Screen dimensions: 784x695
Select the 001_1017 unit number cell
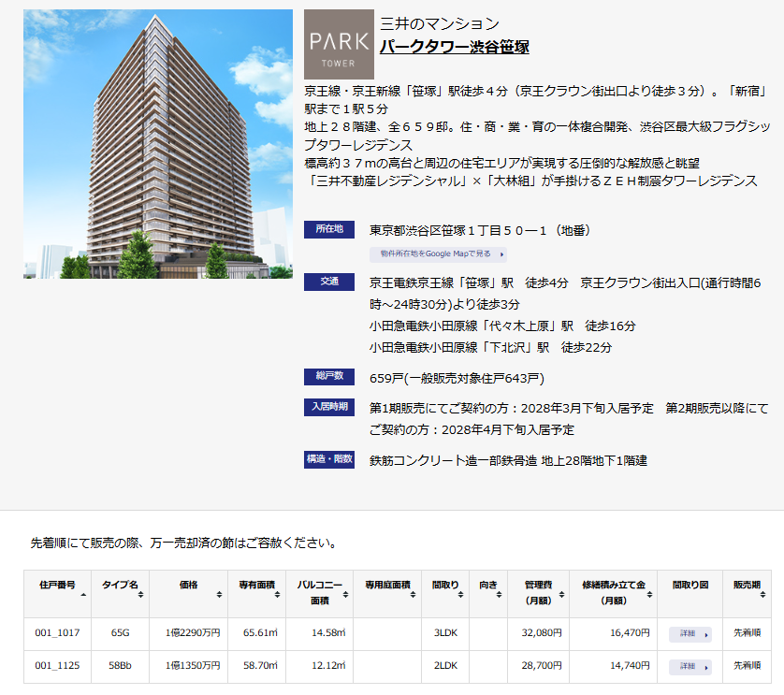click(x=57, y=633)
